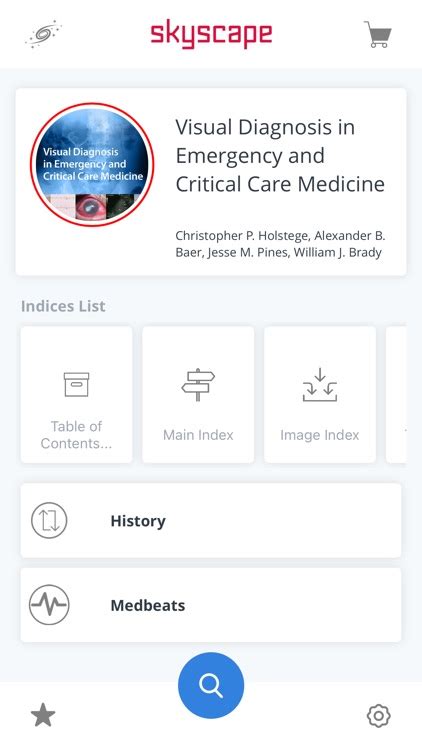The image size is (422, 750).
Task: Open favorites star icon
Action: coord(43,715)
